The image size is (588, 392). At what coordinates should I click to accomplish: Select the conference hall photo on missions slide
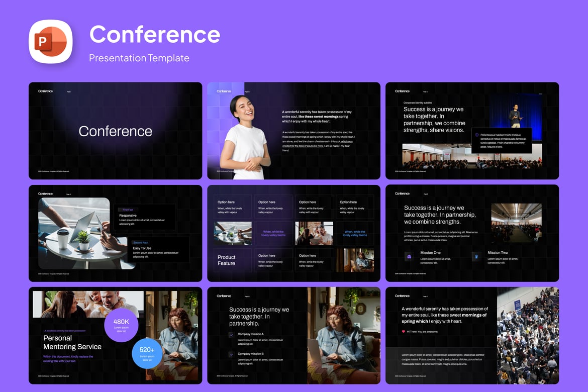point(516,223)
